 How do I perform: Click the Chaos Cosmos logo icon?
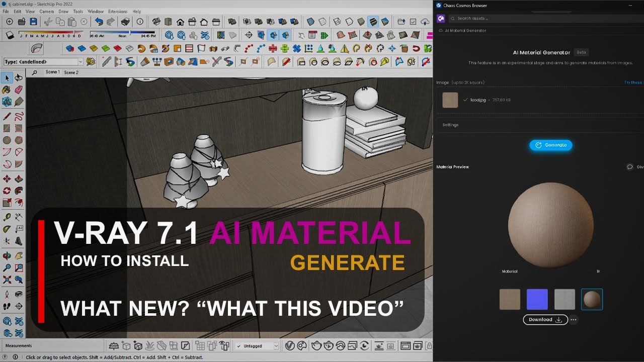point(441,19)
